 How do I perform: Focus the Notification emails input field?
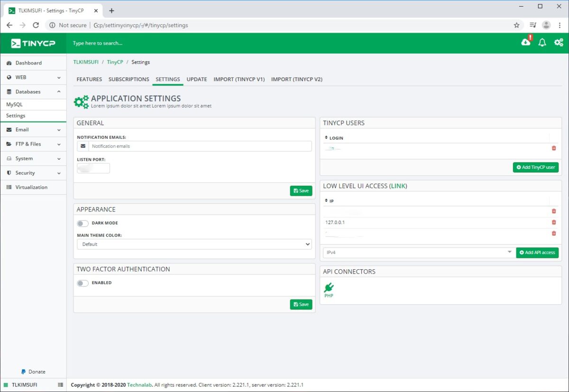(200, 146)
